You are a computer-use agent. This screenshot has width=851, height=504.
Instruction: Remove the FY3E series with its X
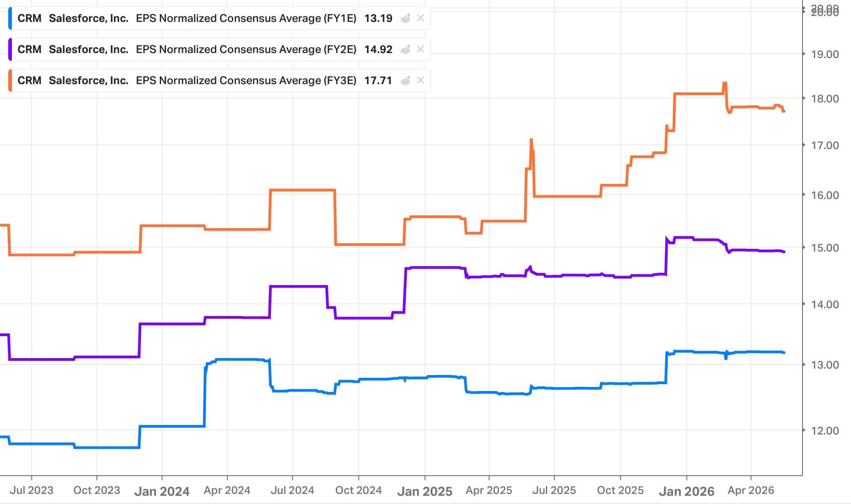[x=420, y=80]
